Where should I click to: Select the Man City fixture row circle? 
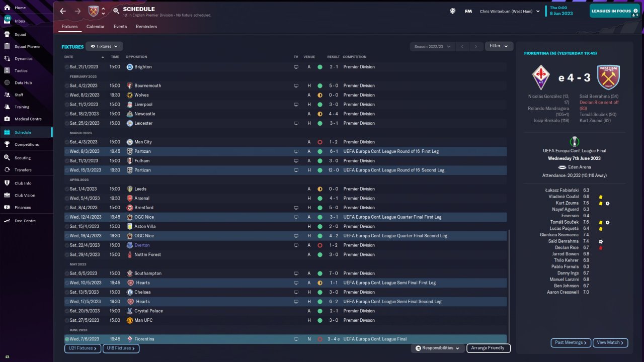point(67,142)
